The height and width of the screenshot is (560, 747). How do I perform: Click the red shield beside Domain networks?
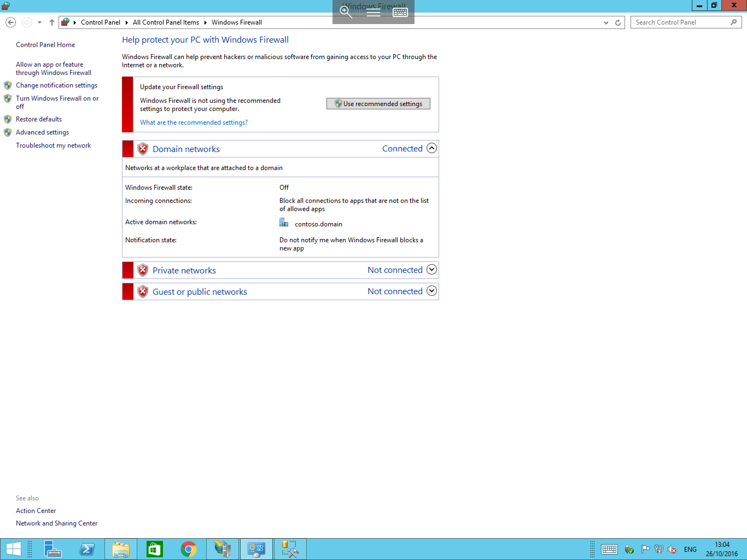click(x=143, y=148)
